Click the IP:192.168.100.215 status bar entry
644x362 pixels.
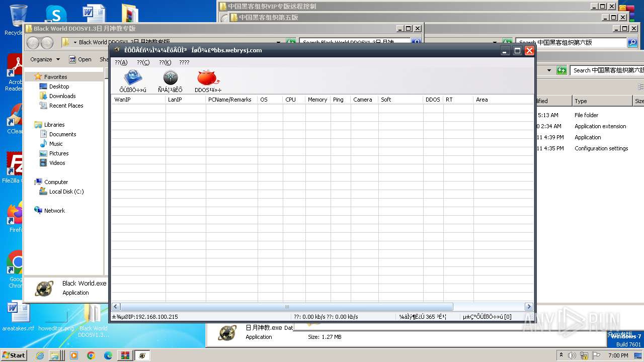click(145, 317)
